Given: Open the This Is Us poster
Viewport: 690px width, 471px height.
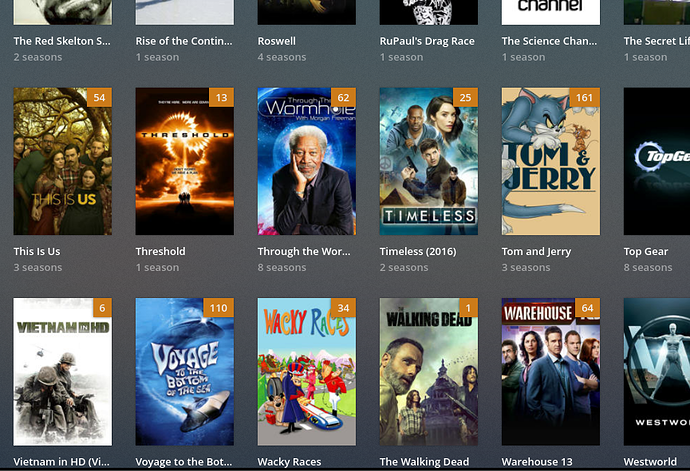Looking at the screenshot, I should click(62, 161).
